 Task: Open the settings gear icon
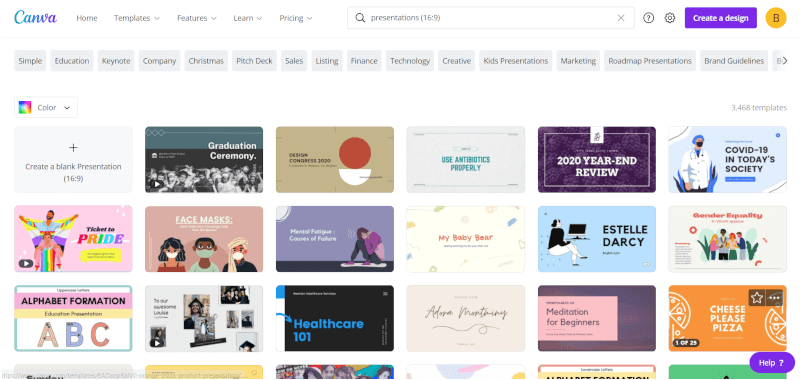[670, 18]
